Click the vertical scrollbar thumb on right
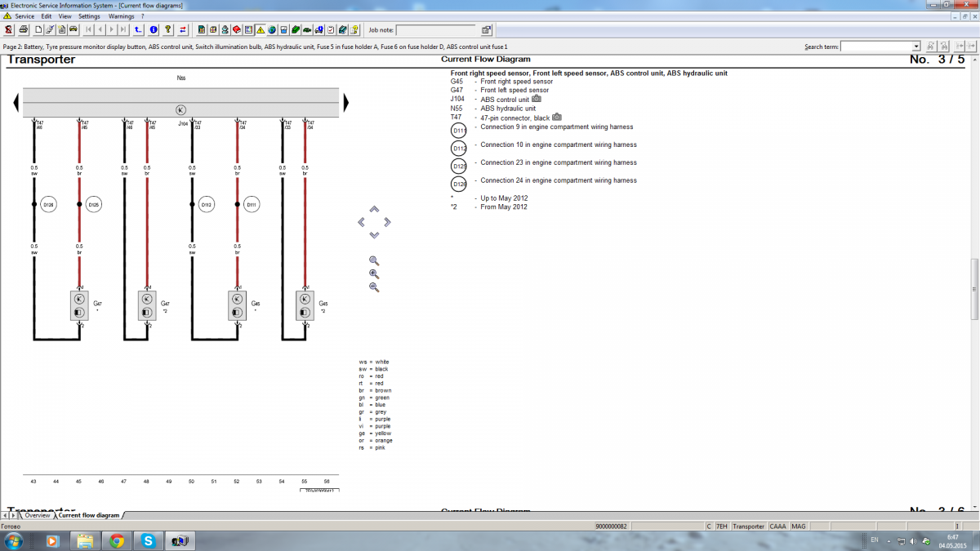This screenshot has height=551, width=980. pyautogui.click(x=973, y=290)
